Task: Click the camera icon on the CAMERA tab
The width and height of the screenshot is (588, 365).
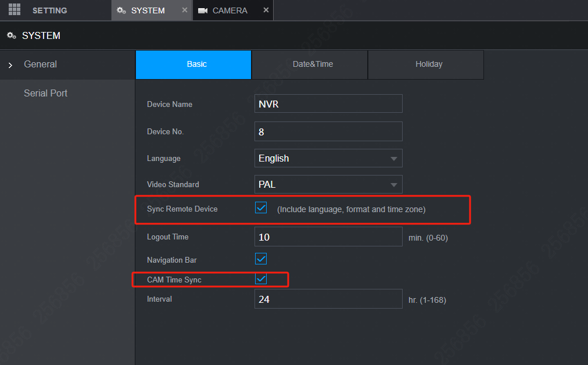Action: click(x=204, y=9)
